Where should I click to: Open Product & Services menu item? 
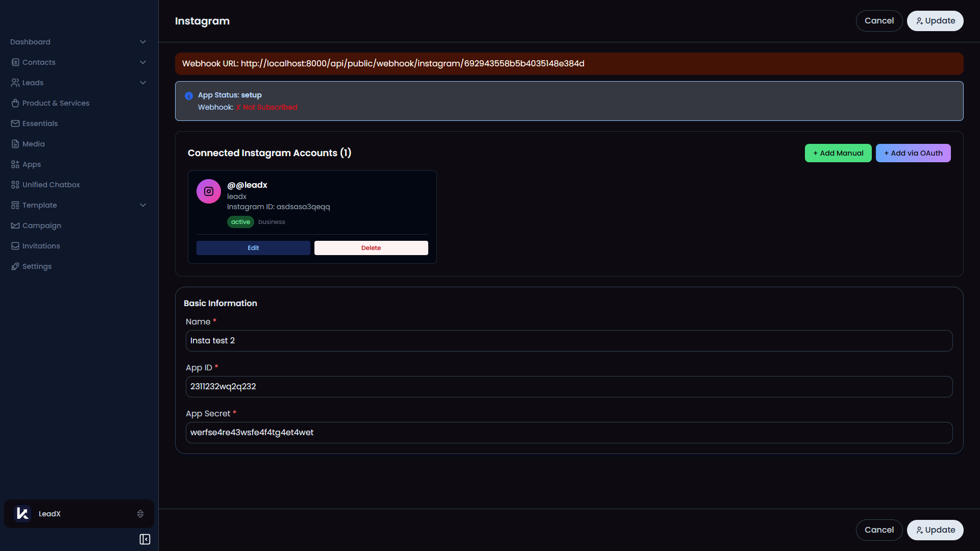point(56,103)
